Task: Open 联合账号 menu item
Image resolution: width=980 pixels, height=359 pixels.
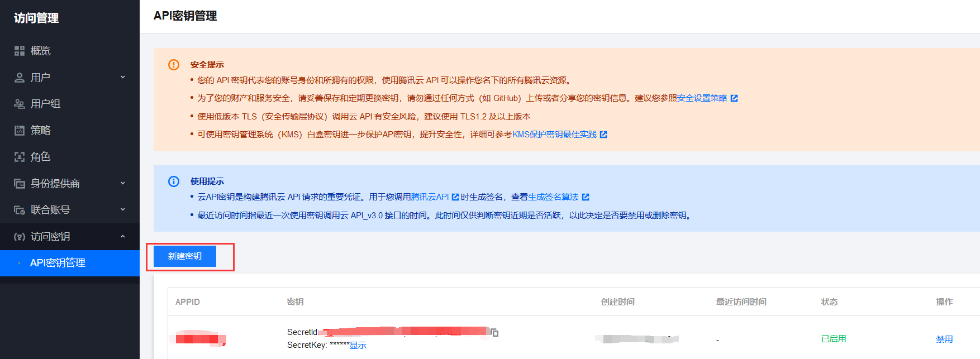Action: (70, 210)
